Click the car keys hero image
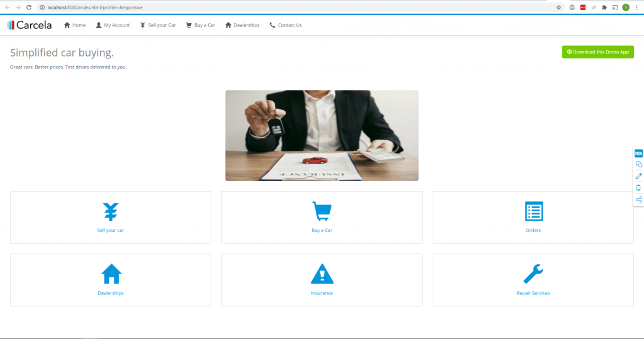 321,135
